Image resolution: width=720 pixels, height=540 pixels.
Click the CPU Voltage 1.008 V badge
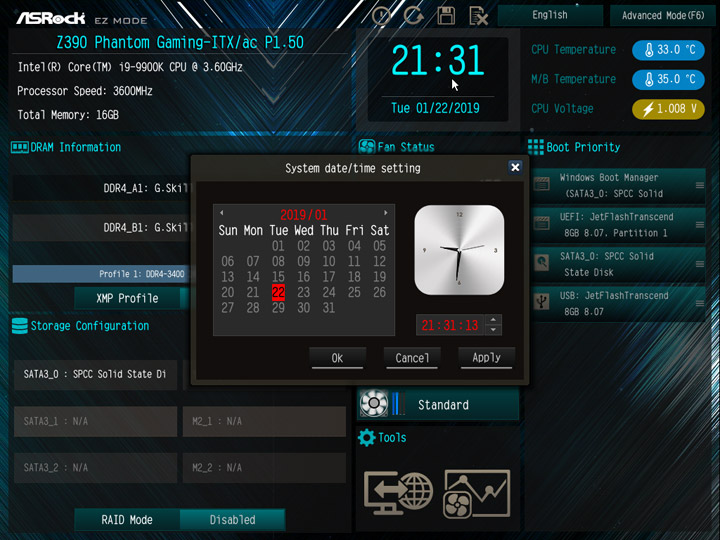pos(668,109)
